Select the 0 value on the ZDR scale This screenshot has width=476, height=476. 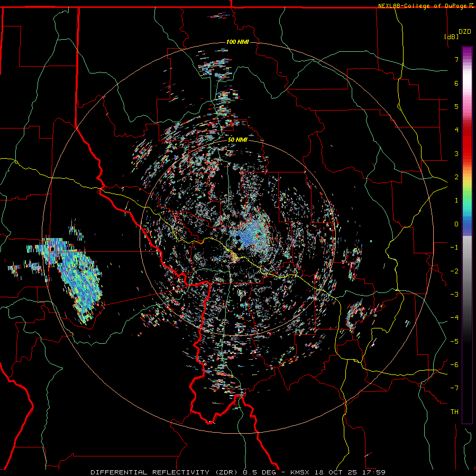click(x=456, y=224)
